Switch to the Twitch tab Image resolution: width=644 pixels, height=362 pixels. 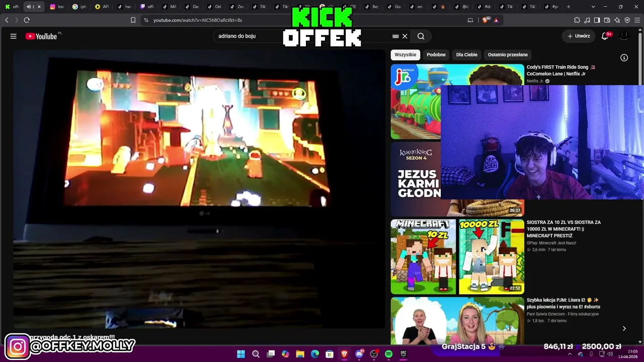pyautogui.click(x=147, y=7)
